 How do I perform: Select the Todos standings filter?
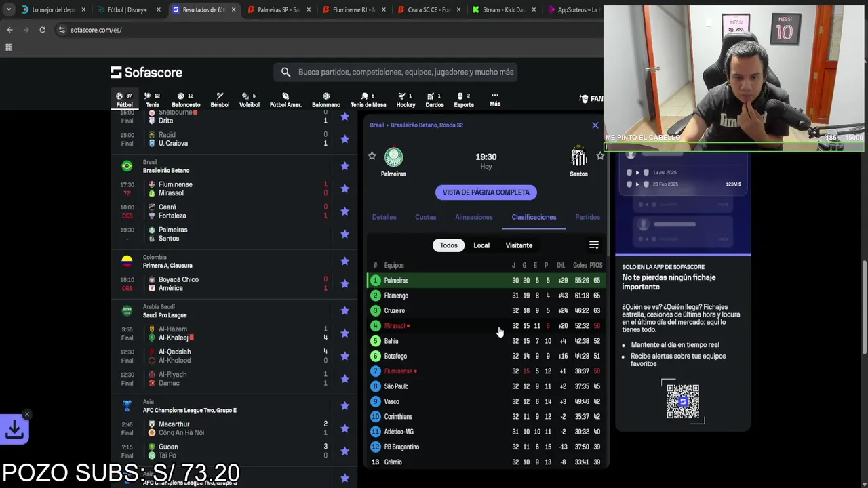point(448,245)
